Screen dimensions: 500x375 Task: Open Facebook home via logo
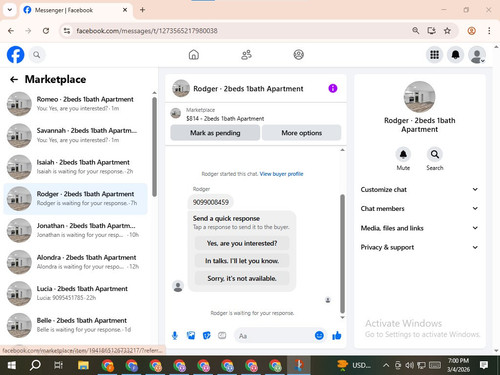pyautogui.click(x=15, y=55)
